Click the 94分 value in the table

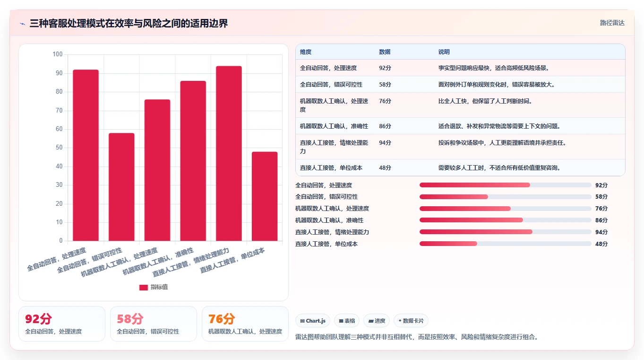click(x=385, y=143)
